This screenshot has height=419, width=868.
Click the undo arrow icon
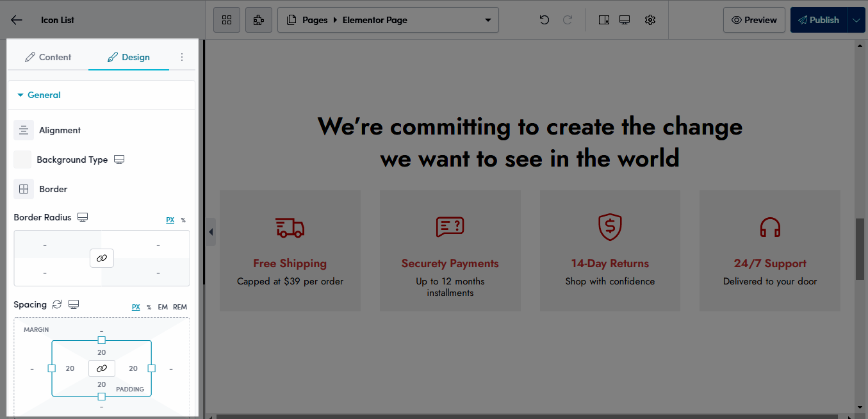pyautogui.click(x=545, y=20)
